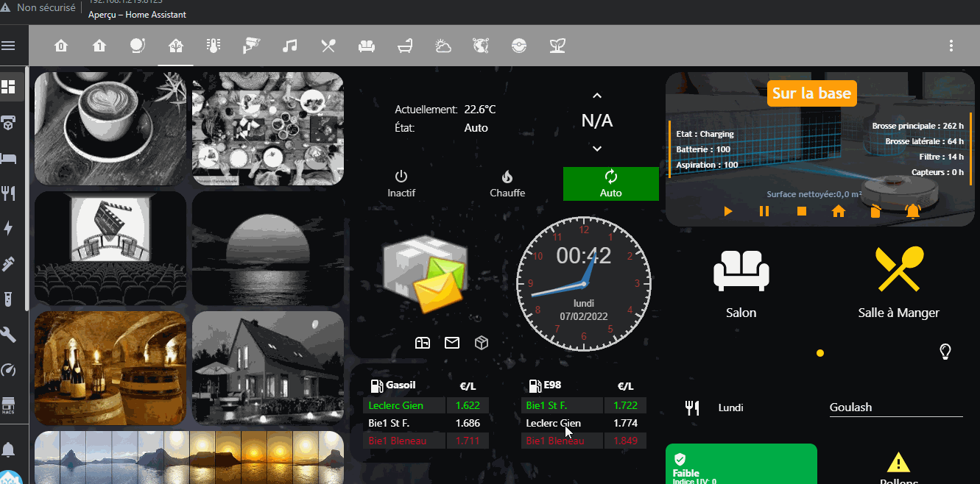Open the speedometer gauge sidebar item
This screenshot has width=980, height=484.
click(9, 370)
